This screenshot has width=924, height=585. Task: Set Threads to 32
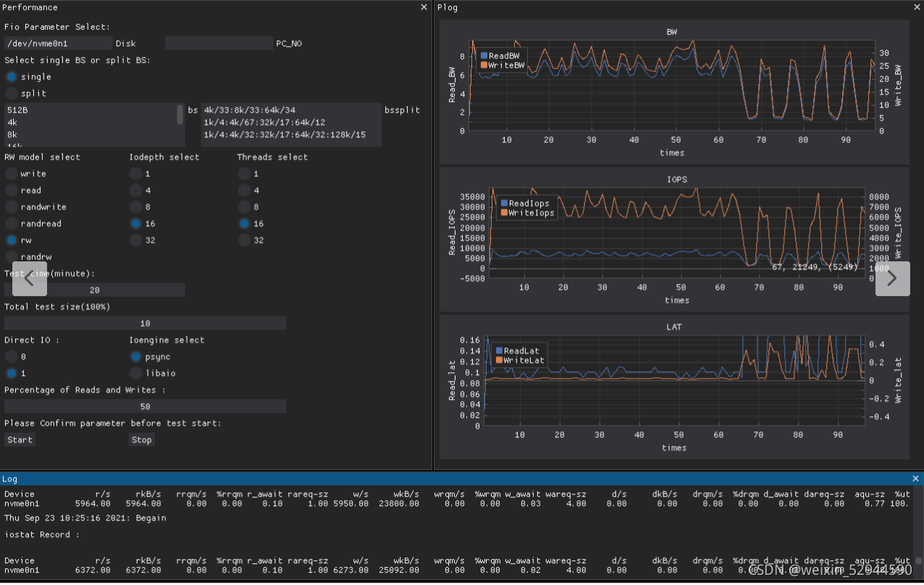(x=245, y=240)
